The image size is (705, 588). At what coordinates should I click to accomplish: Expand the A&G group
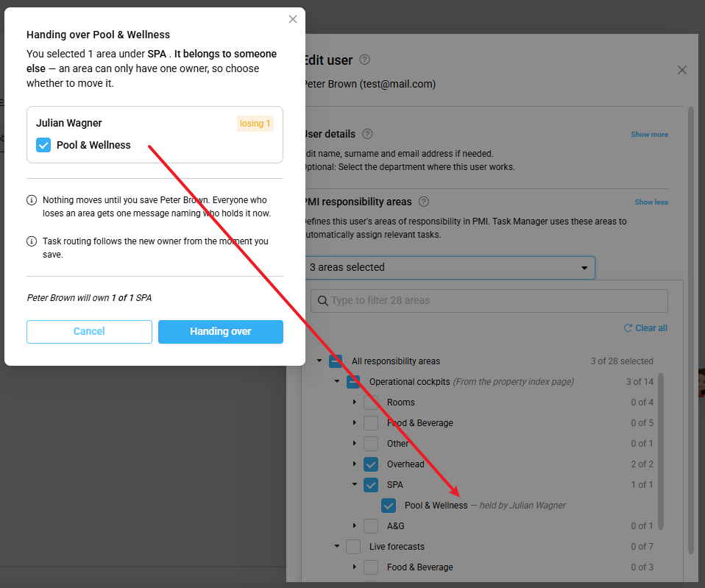pos(354,525)
